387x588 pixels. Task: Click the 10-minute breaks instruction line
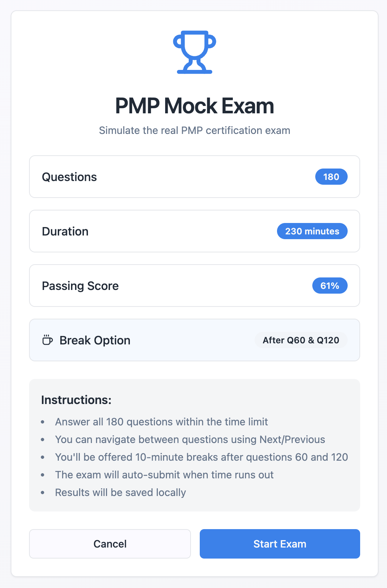coord(202,457)
